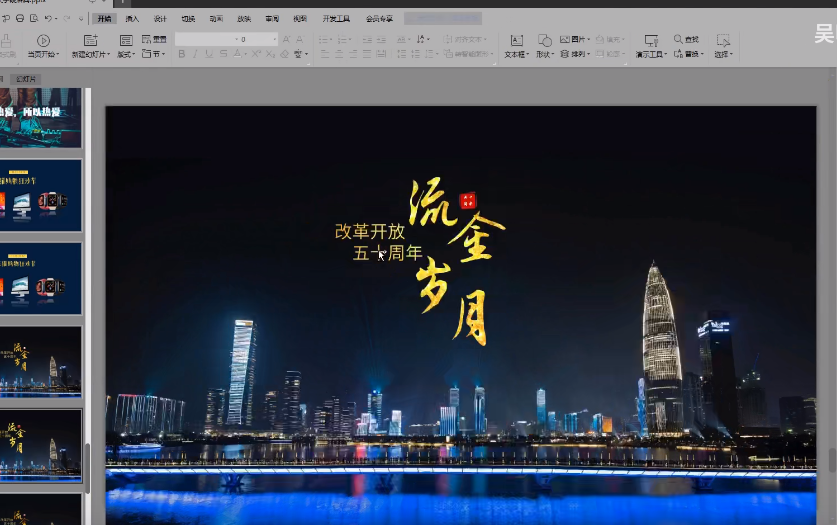Click the Shapes (形状) icon
Viewport: 837px width, 525px height.
544,41
